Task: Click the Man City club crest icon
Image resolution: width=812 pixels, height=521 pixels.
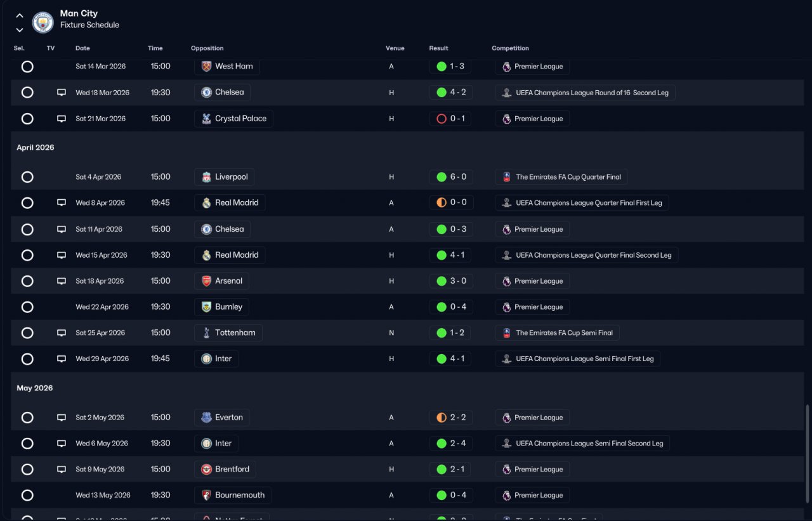Action: (x=43, y=22)
